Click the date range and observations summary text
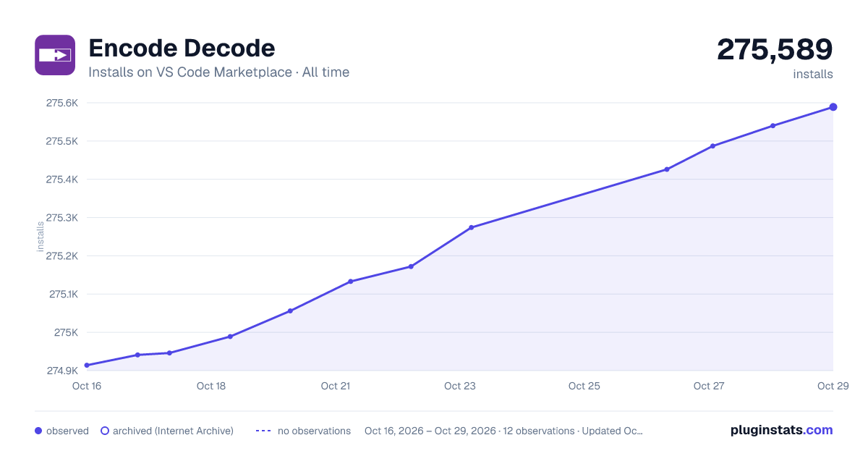 [503, 431]
